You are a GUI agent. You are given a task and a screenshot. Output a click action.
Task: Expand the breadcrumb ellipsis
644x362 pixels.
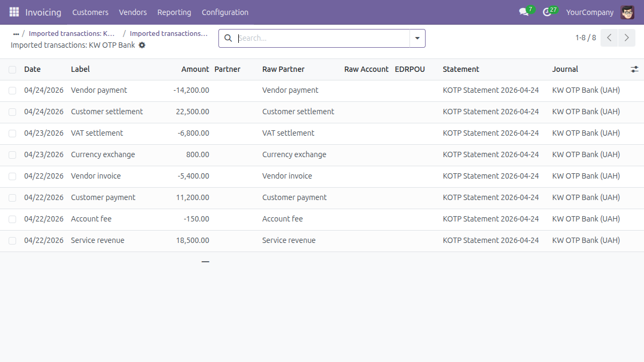(16, 34)
